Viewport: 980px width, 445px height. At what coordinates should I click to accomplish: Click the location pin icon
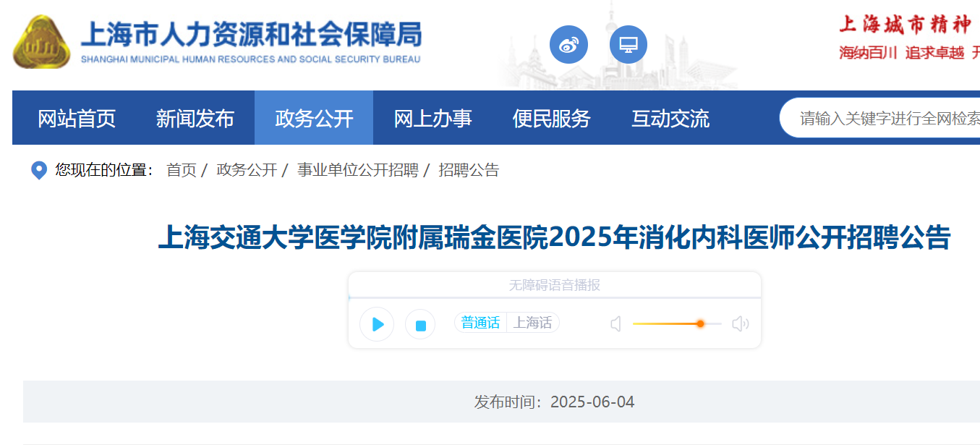(x=39, y=171)
